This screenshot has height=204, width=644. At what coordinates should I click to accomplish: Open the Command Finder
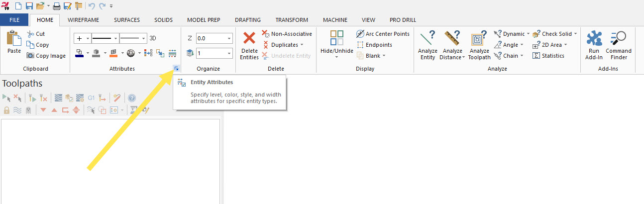[x=619, y=45]
